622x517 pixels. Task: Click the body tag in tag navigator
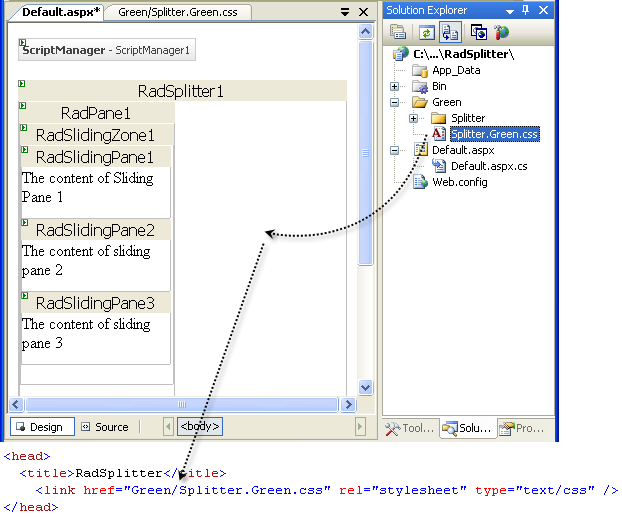200,427
